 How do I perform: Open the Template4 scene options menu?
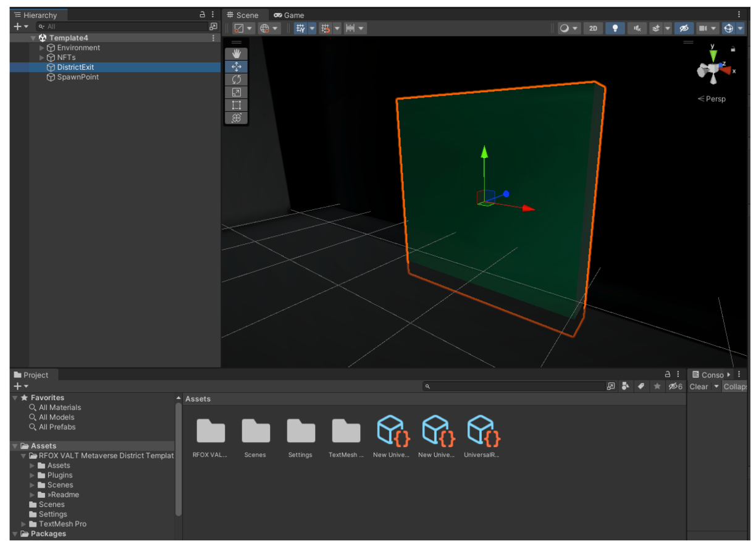pyautogui.click(x=214, y=38)
